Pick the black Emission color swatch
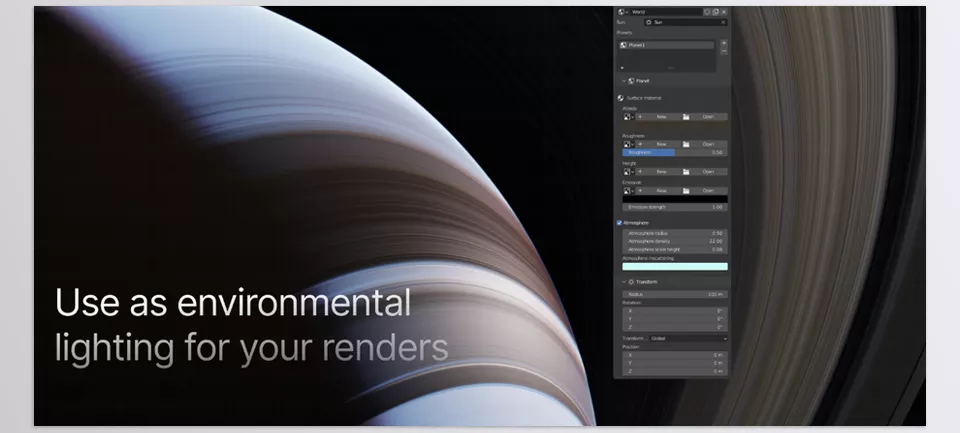This screenshot has height=433, width=960. point(675,199)
